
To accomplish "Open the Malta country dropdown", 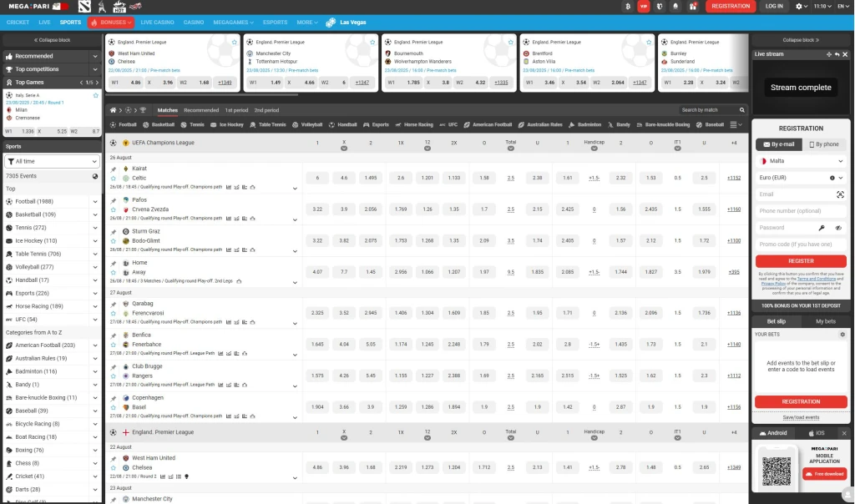I will 801,161.
